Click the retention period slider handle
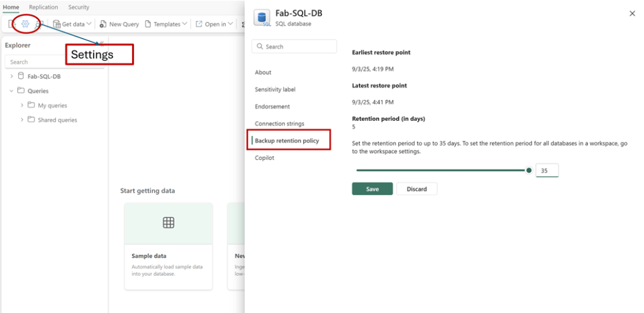This screenshot has height=313, width=644. click(529, 170)
